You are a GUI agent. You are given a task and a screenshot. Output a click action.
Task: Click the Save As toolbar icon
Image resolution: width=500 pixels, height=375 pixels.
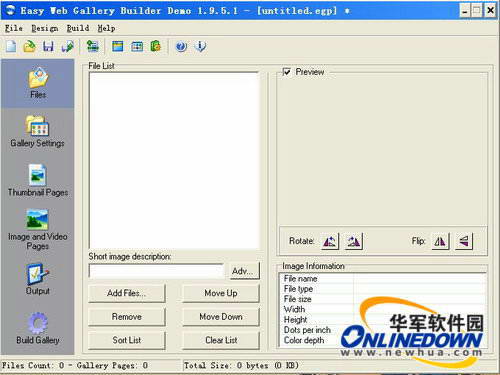coord(68,46)
